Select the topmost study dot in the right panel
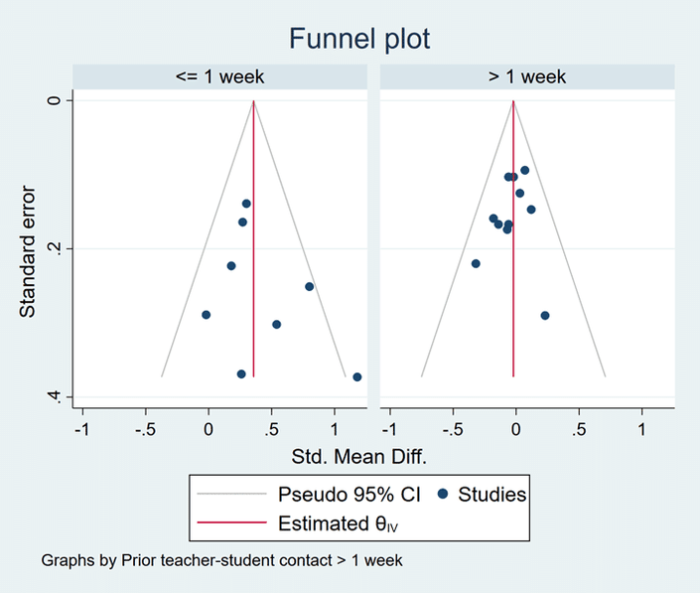The image size is (700, 593). tap(524, 170)
